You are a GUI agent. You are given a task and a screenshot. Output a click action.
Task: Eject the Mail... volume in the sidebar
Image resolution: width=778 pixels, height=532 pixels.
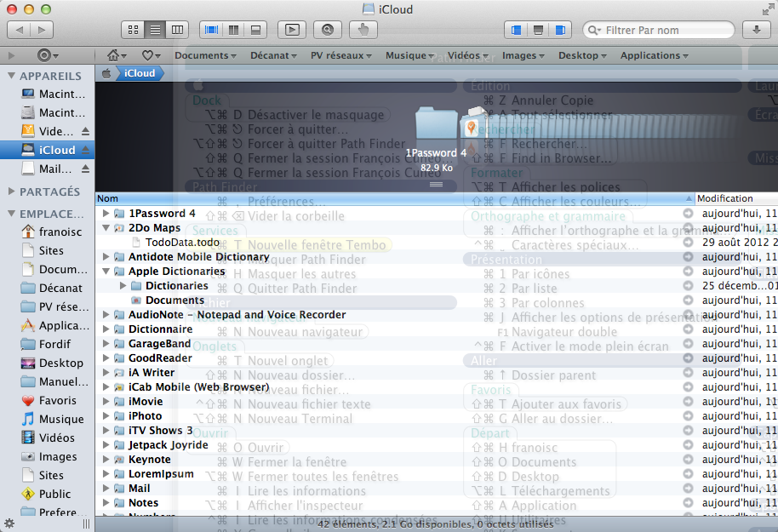[x=85, y=169]
